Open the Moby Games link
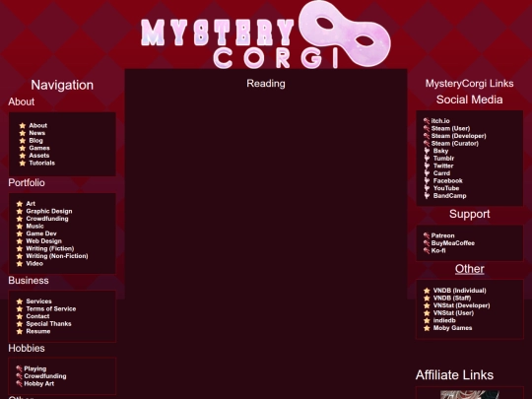Viewport: 532px width, 399px height. [x=452, y=328]
